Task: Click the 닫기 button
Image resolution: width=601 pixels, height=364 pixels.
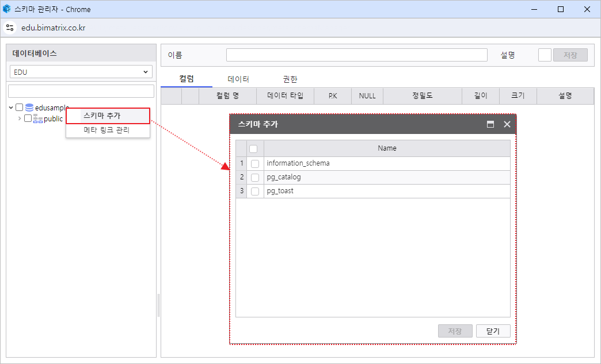Action: (x=493, y=331)
